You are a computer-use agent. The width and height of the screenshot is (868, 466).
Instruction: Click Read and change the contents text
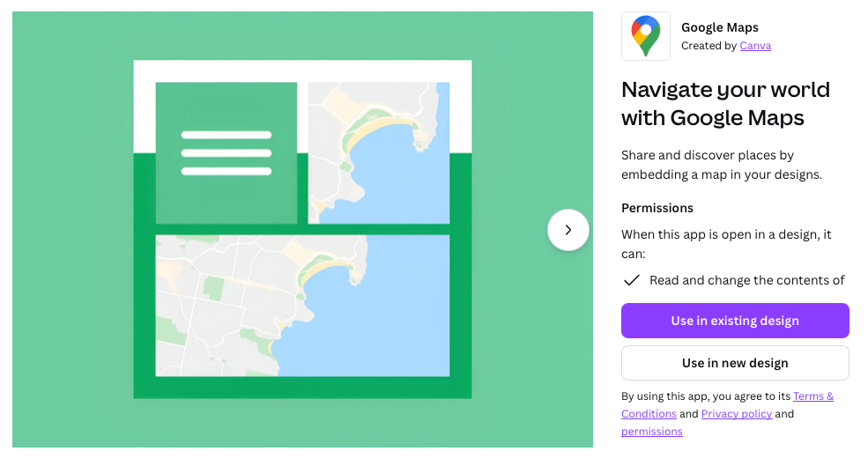pyautogui.click(x=746, y=280)
